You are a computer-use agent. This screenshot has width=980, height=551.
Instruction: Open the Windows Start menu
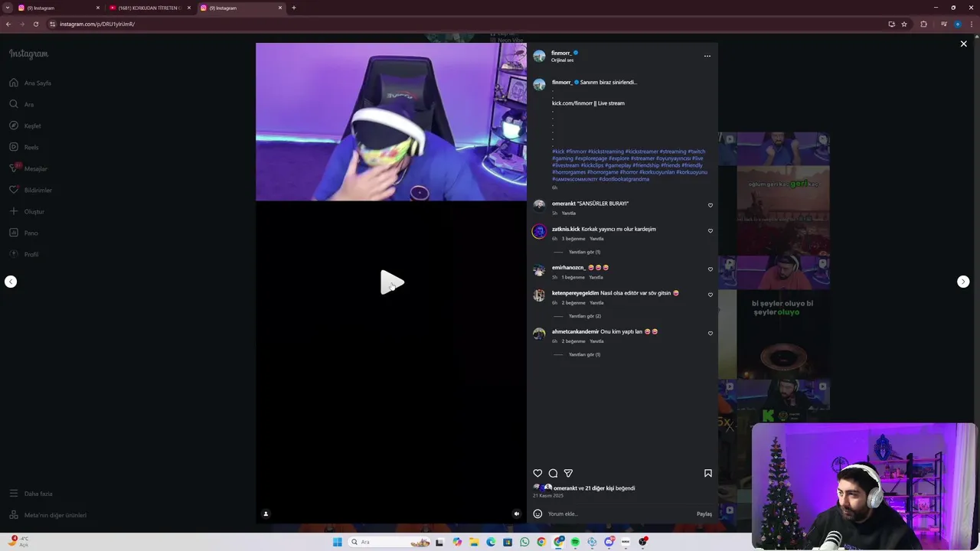point(337,542)
